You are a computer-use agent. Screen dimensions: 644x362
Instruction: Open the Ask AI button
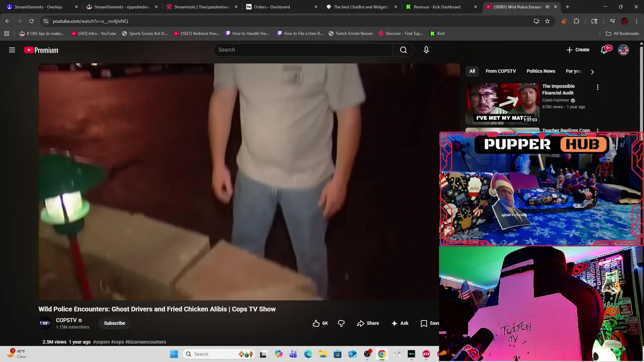coord(400,323)
